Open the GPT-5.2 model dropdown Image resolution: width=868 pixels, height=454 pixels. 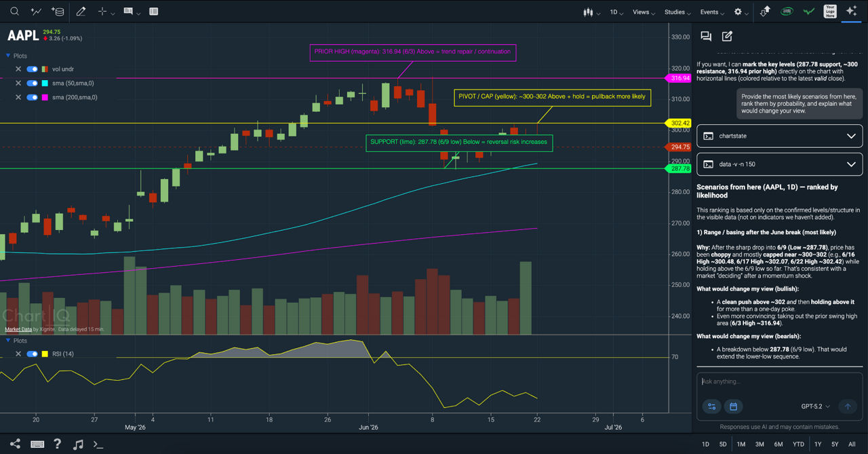click(816, 406)
